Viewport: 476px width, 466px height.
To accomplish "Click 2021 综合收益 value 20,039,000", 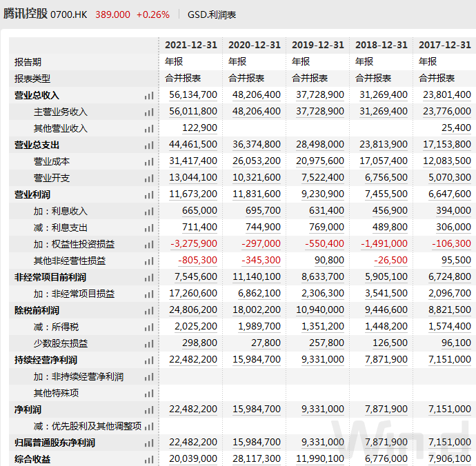I will pos(193,458).
